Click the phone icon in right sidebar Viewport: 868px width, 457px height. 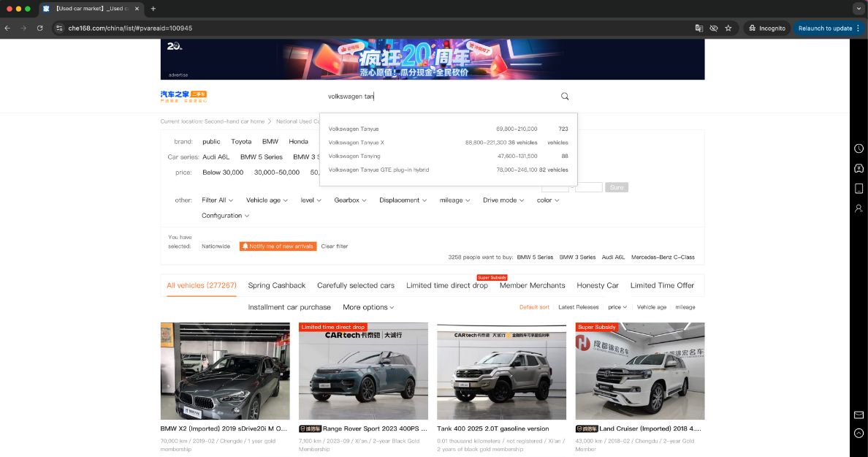click(x=859, y=189)
